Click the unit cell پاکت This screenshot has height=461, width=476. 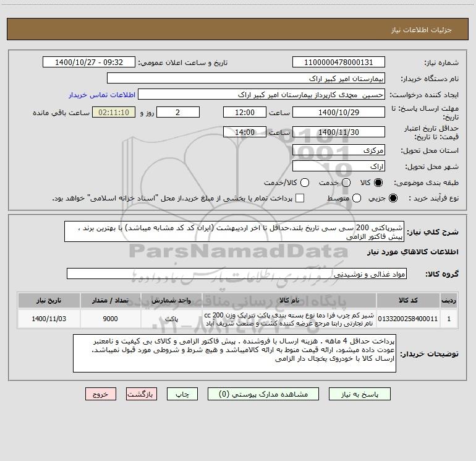click(x=171, y=319)
